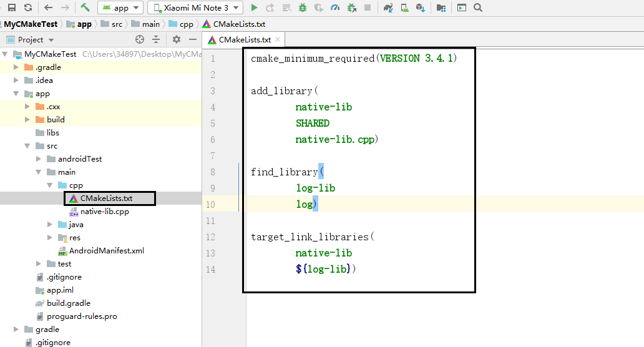Expand the .gradle folder
644x347 pixels.
coord(16,67)
